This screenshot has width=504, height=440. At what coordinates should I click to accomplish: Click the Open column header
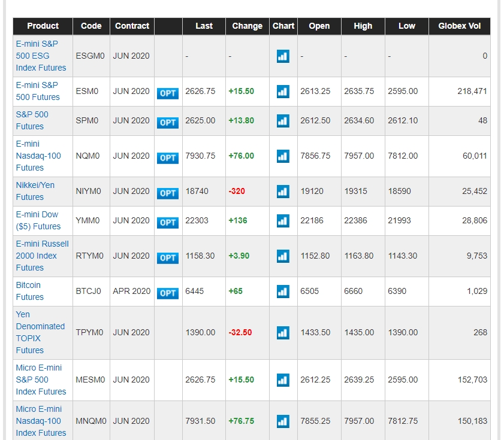click(319, 26)
